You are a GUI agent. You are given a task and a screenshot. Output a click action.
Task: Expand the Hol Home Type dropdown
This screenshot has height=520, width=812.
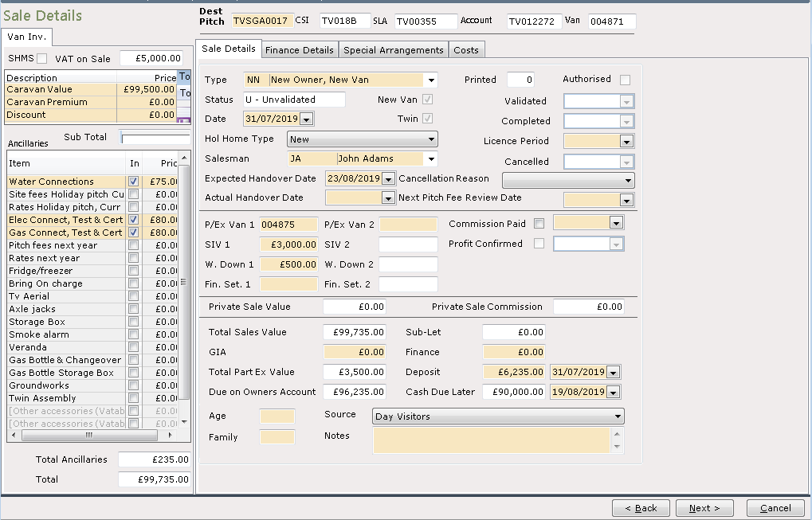point(362,139)
